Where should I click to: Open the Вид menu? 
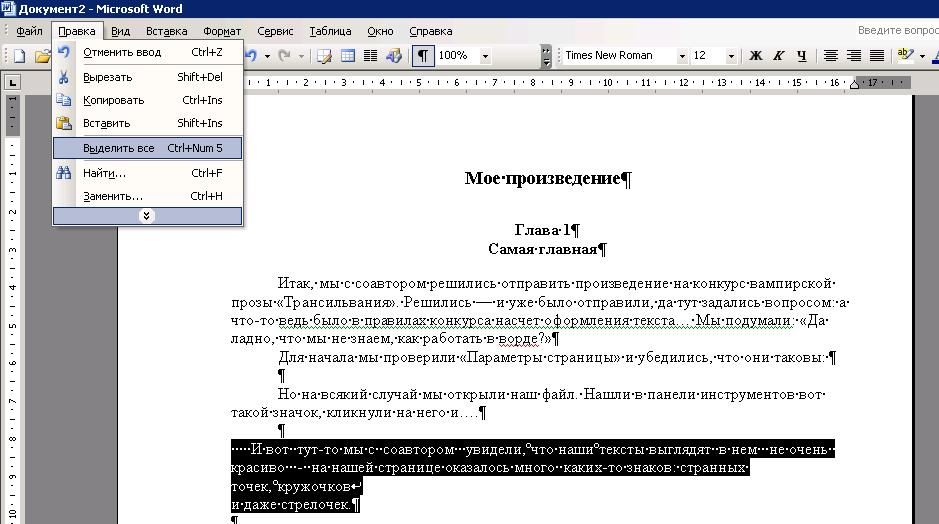click(x=120, y=31)
